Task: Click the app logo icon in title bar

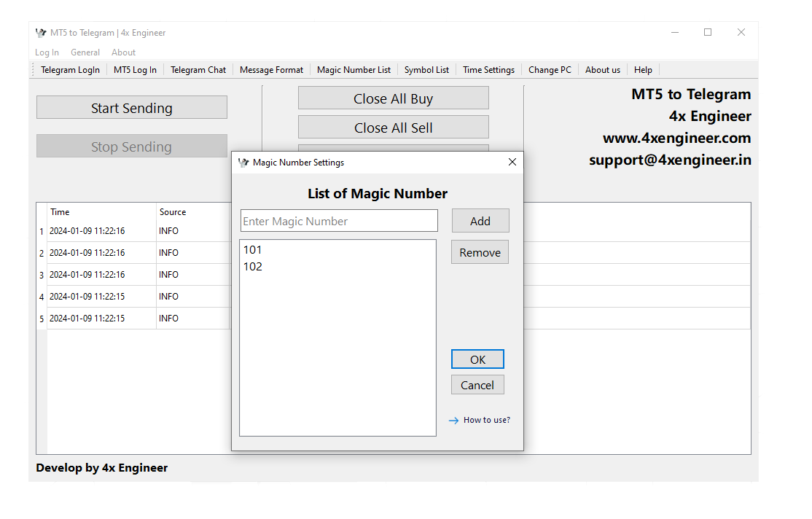Action: click(41, 33)
